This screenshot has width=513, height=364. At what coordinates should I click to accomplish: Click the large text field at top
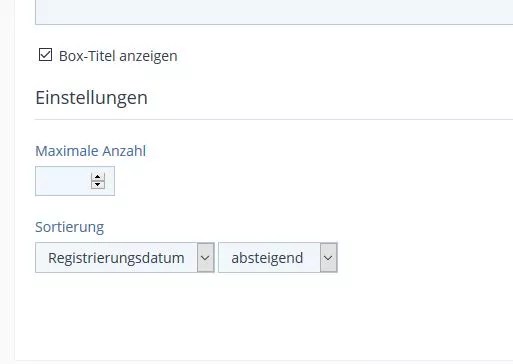[274, 12]
